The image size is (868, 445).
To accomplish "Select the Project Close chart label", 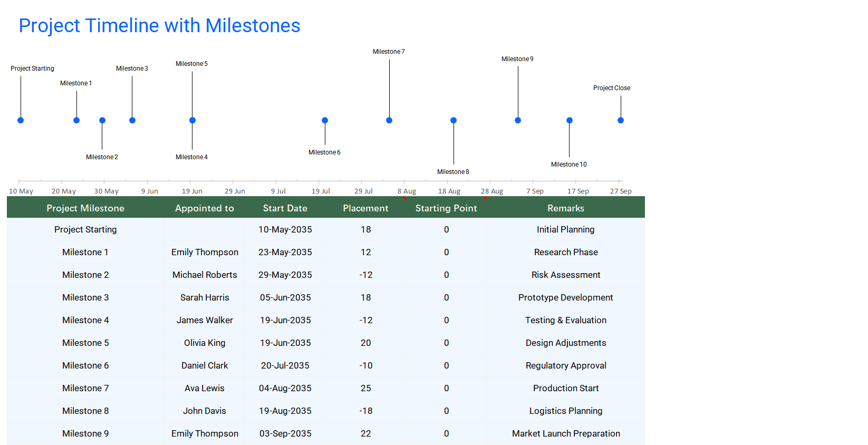I will point(612,88).
